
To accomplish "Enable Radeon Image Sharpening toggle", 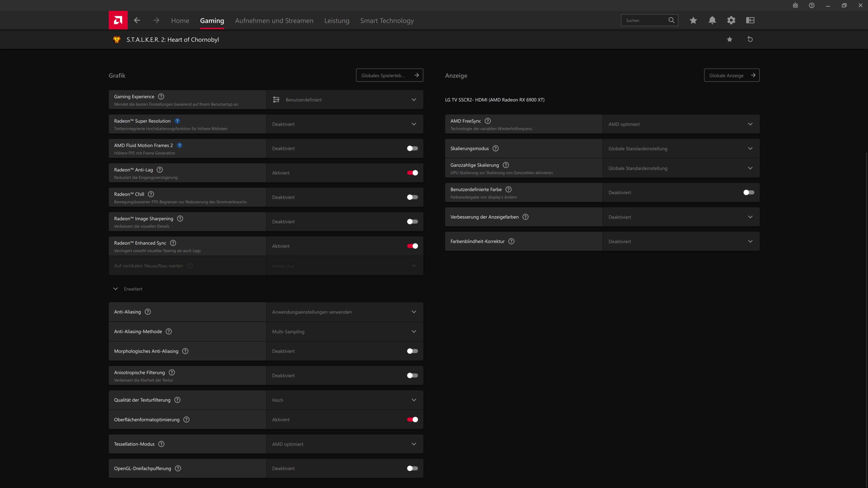I will click(412, 222).
